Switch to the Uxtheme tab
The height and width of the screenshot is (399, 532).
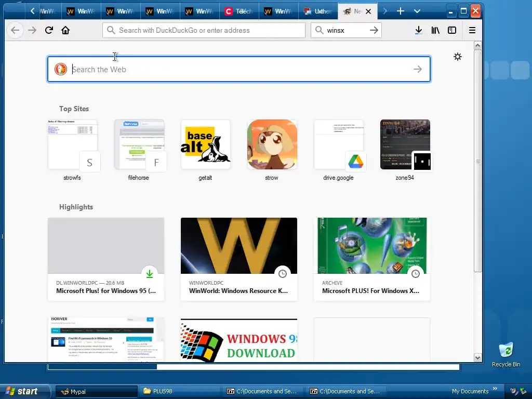coord(318,11)
